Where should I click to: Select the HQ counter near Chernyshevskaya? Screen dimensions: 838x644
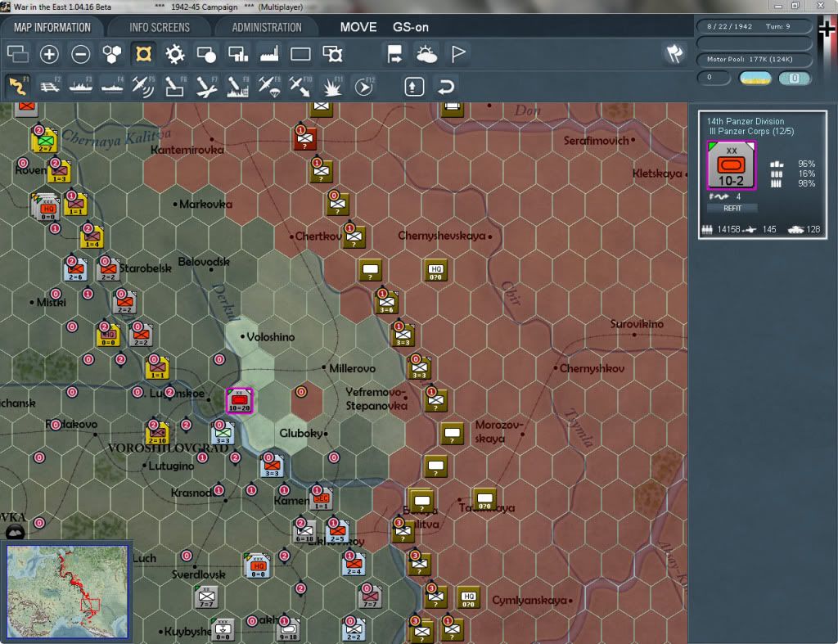pos(435,270)
